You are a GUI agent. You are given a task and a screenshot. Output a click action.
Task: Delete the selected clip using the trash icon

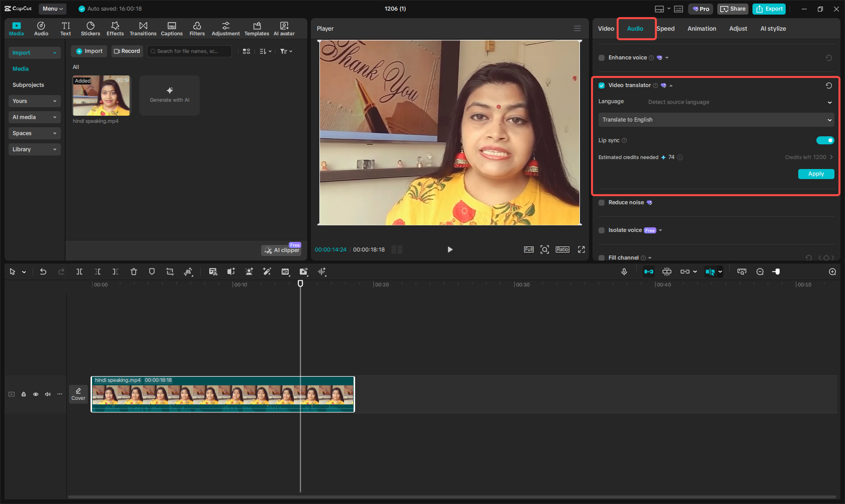tap(133, 272)
